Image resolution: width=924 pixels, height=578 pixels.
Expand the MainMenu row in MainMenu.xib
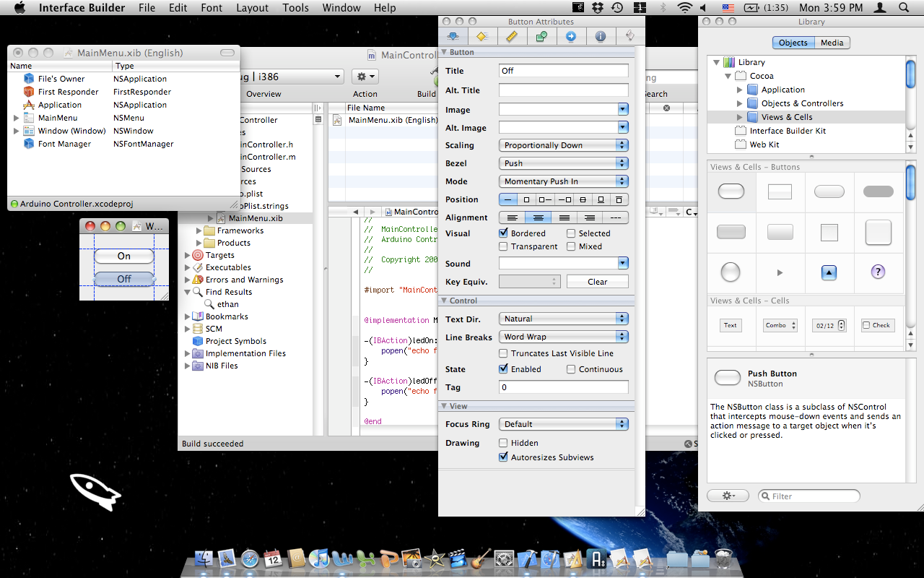tap(17, 118)
